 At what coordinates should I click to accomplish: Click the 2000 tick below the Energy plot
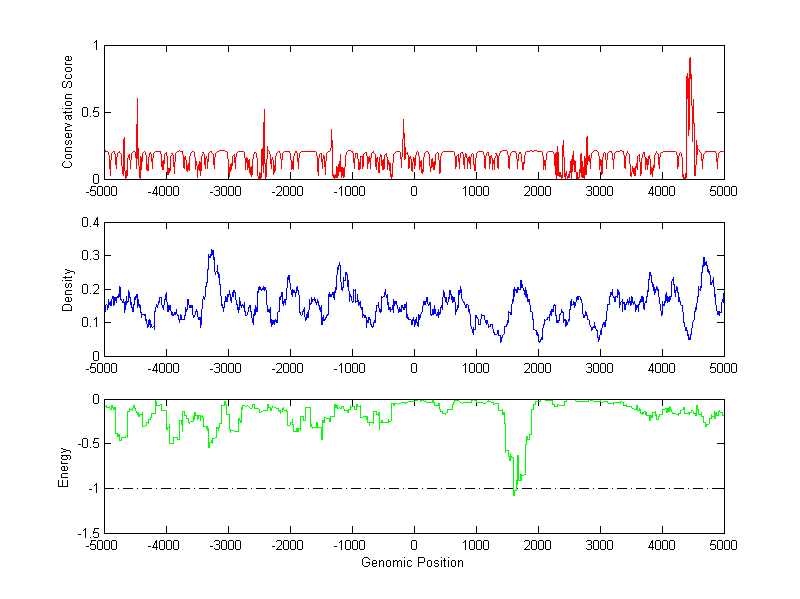538,545
